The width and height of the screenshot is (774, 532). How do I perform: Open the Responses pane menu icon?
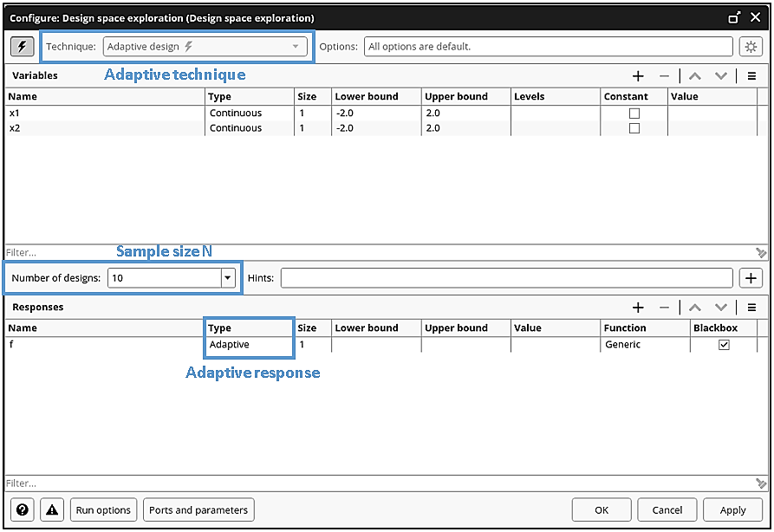(x=751, y=308)
